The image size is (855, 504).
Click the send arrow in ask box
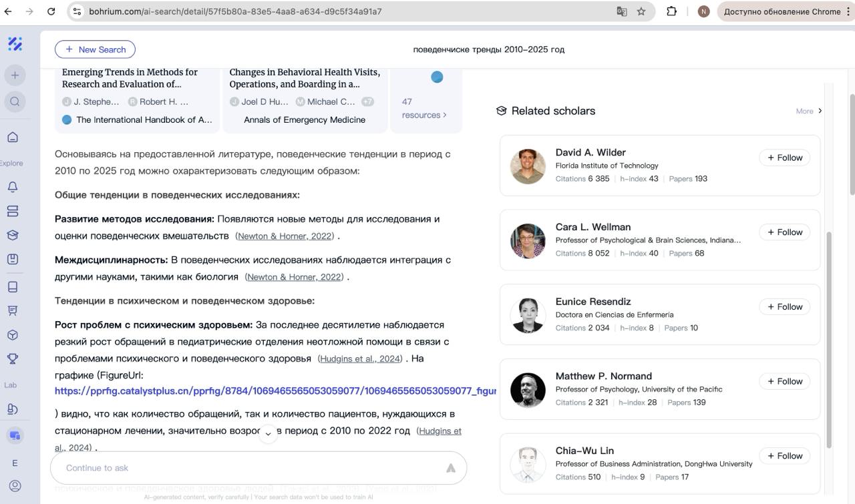tap(451, 468)
